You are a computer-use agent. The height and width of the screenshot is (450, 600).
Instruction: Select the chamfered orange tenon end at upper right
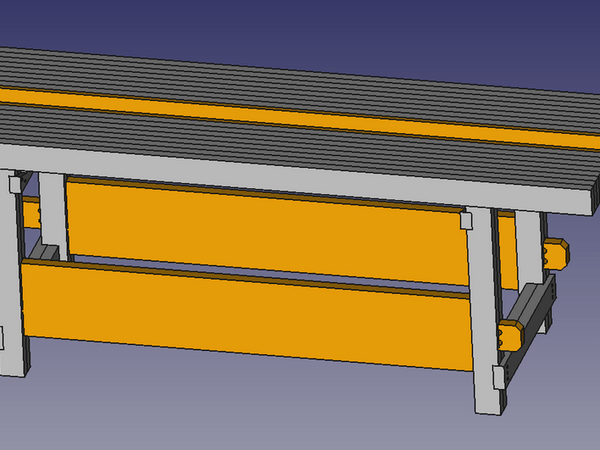(556, 254)
